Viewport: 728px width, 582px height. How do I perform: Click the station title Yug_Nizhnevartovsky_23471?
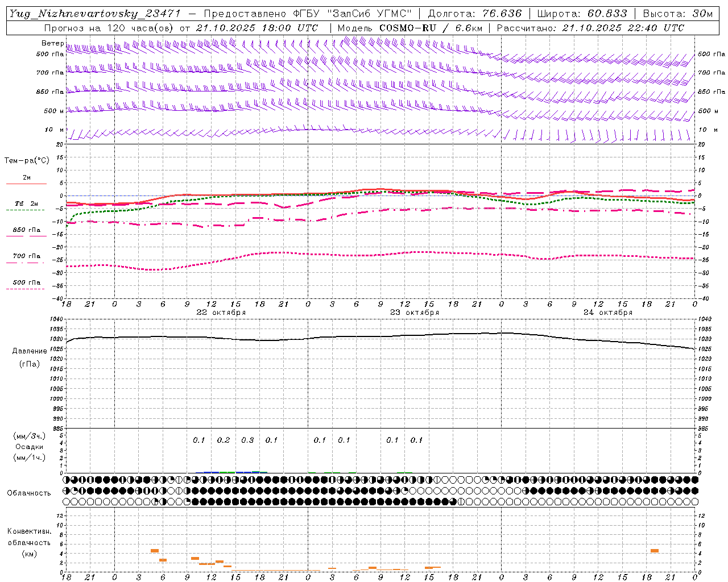pos(94,14)
